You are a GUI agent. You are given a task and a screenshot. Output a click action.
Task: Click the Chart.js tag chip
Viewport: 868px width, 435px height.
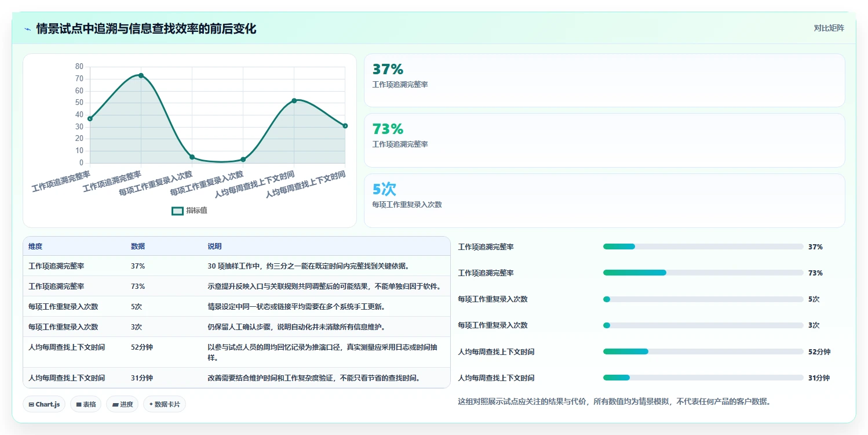[x=44, y=404]
